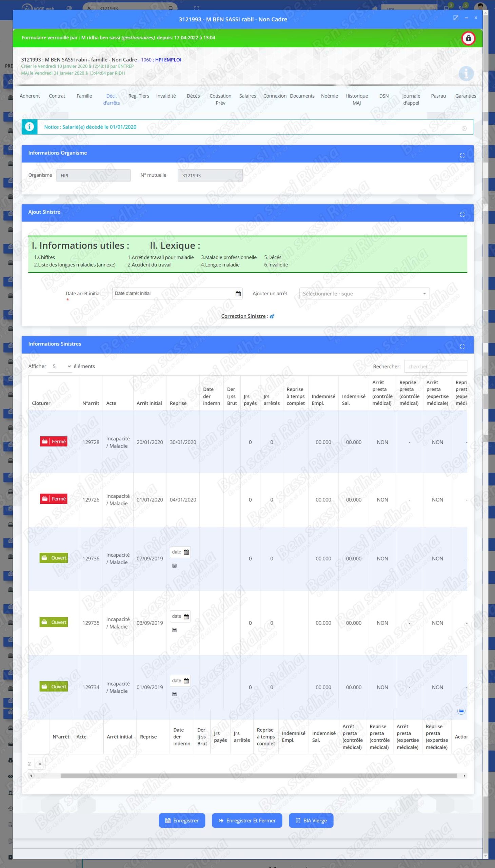Expand Informations Sinistres panel fullscreen
This screenshot has width=495, height=868.
pos(462,347)
